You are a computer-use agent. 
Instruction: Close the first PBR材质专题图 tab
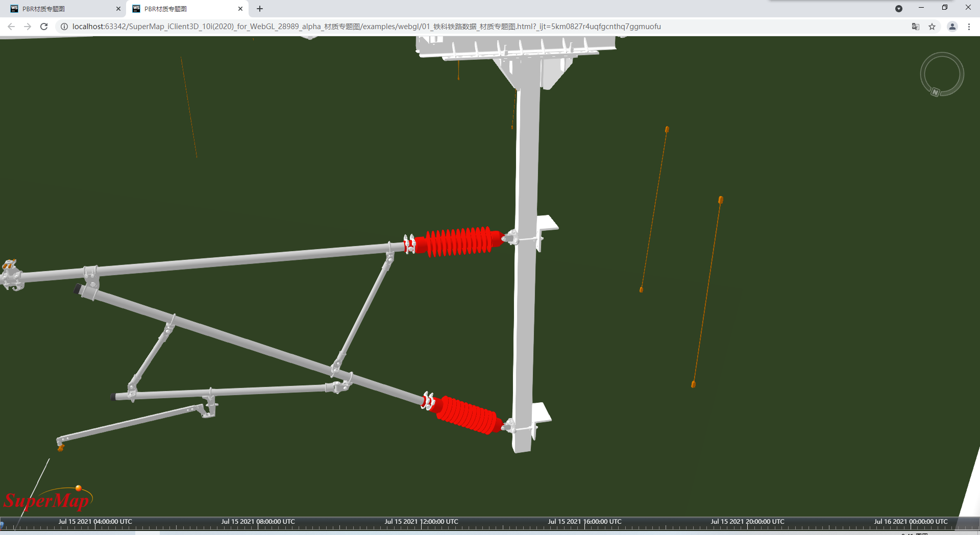[x=118, y=9]
